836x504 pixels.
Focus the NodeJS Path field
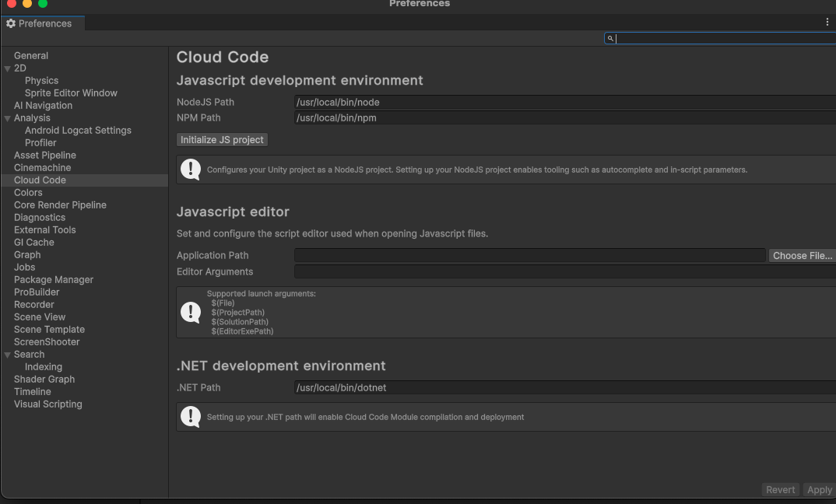pos(564,102)
